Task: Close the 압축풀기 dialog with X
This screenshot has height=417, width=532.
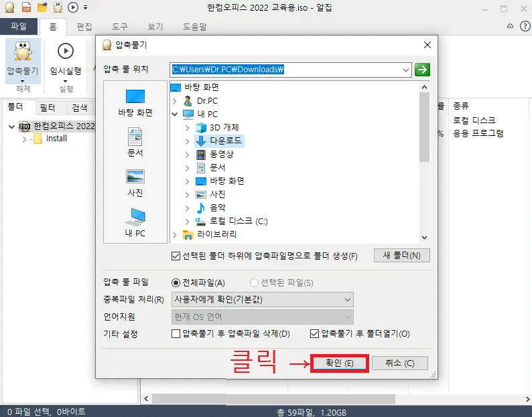Action: click(x=427, y=45)
